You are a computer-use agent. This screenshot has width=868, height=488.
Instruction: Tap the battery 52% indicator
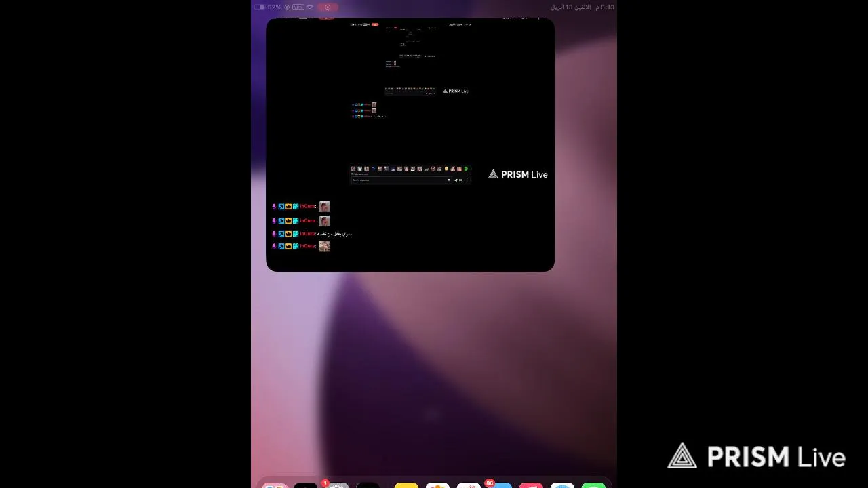tap(268, 7)
